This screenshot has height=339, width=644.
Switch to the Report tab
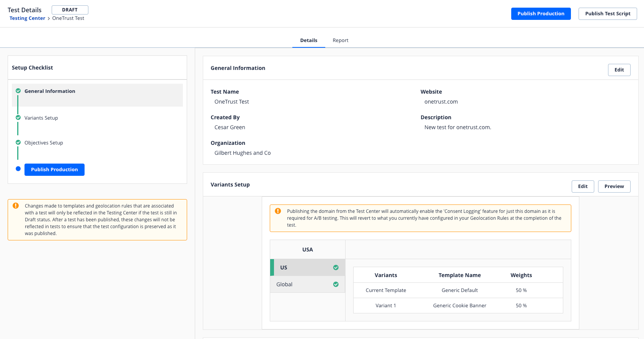(x=340, y=40)
